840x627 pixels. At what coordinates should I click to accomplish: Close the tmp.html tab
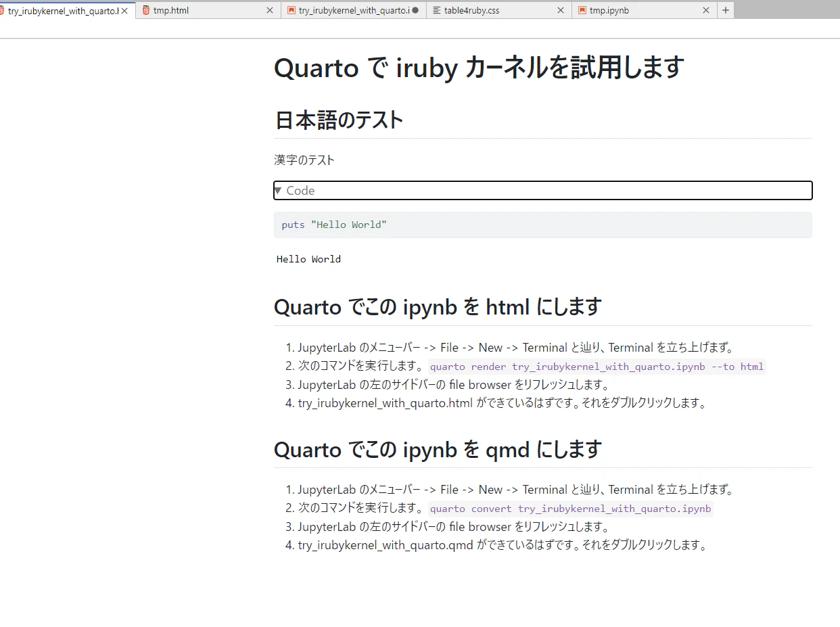(x=270, y=11)
